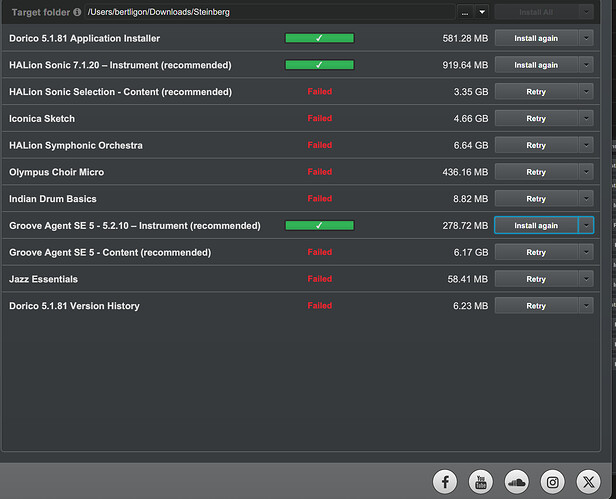The height and width of the screenshot is (499, 616).
Task: Select Failed status of Jazz Essentials
Action: (x=320, y=279)
